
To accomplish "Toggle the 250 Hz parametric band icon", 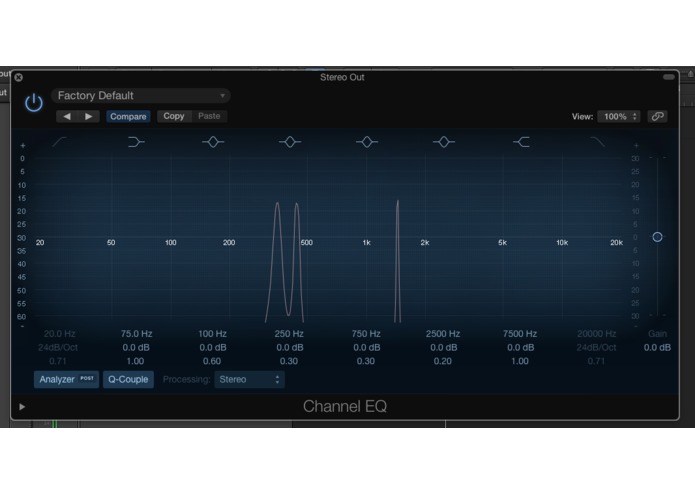I will [290, 142].
